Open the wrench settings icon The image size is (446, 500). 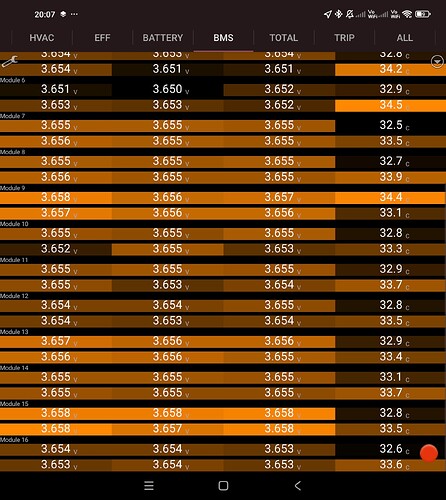point(9,62)
